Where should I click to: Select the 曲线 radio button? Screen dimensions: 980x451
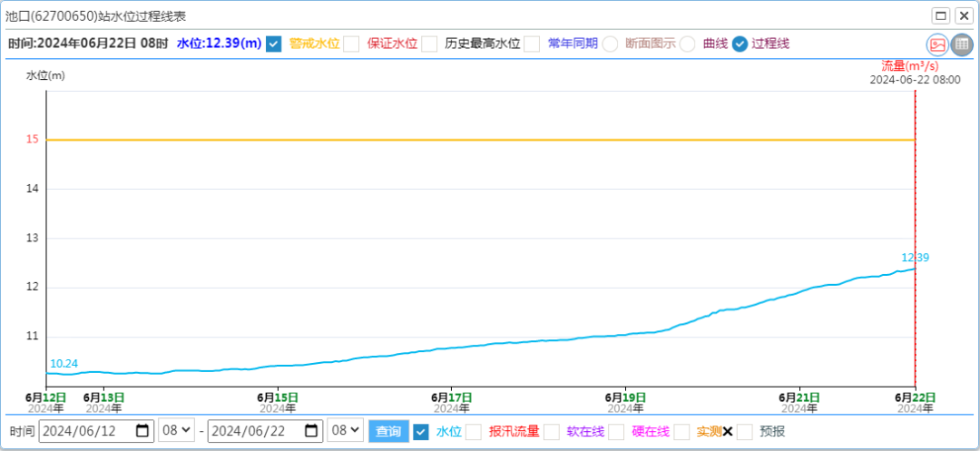688,44
